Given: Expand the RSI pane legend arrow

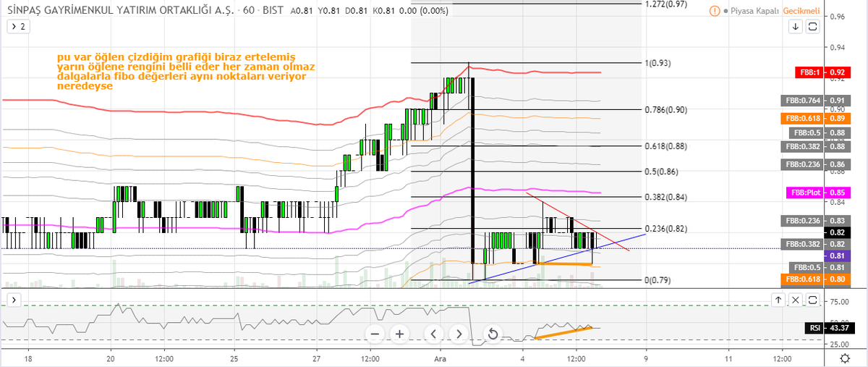Looking at the screenshot, I should pyautogui.click(x=14, y=299).
